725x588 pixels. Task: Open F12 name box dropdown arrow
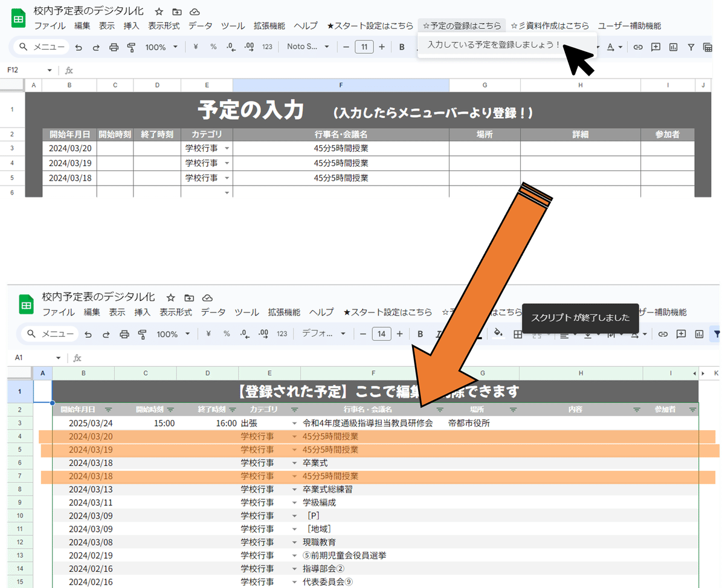point(50,70)
